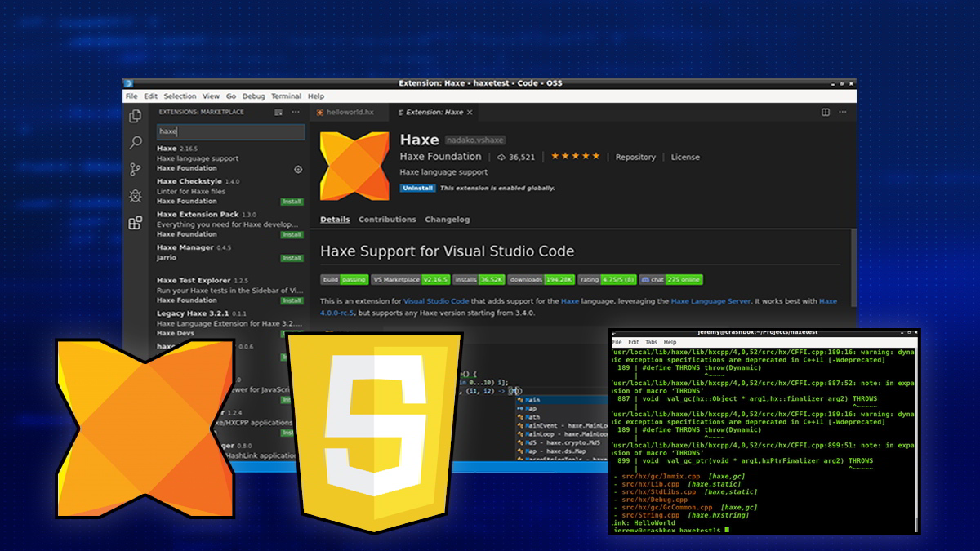Clear extensions search results icon
The width and height of the screenshot is (980, 551).
pos(278,112)
